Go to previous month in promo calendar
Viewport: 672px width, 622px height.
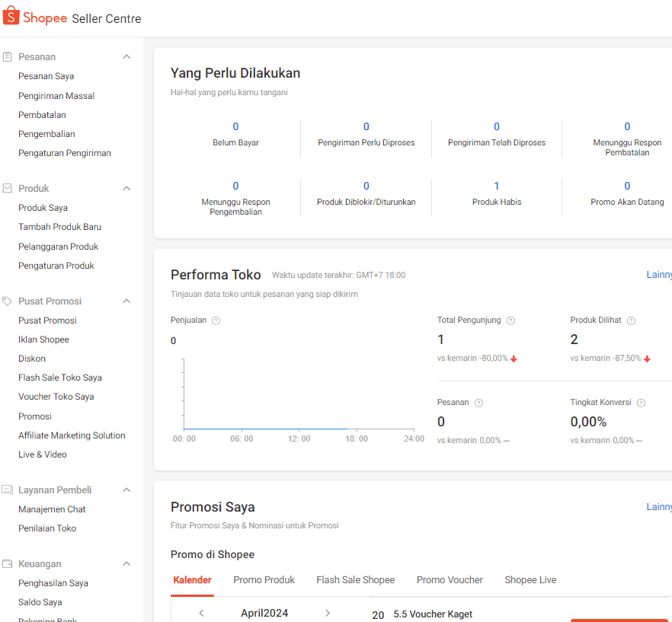tap(201, 613)
